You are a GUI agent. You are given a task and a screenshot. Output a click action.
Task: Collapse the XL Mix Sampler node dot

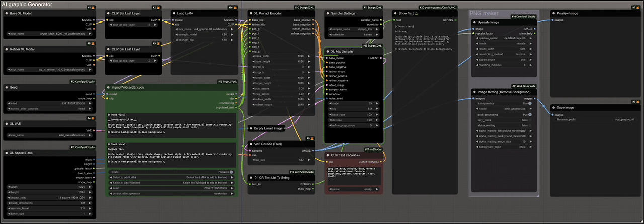coord(329,51)
